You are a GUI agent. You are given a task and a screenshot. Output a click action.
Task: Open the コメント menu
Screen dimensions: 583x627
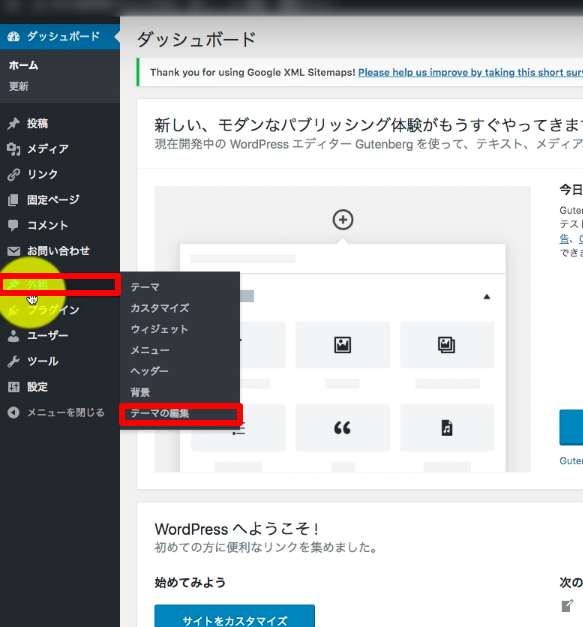60,226
